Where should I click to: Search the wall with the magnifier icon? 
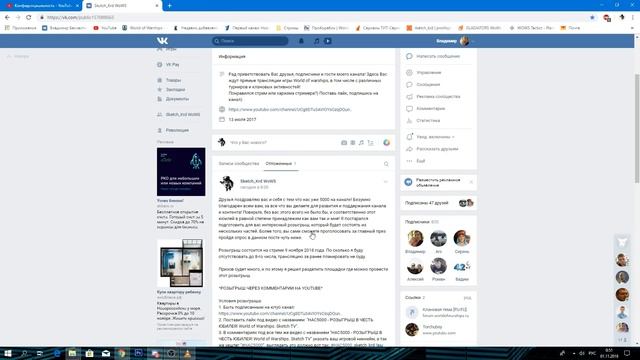tap(386, 164)
